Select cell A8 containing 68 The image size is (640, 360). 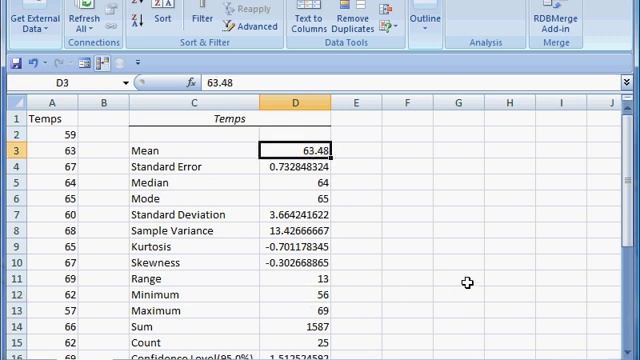click(52, 231)
